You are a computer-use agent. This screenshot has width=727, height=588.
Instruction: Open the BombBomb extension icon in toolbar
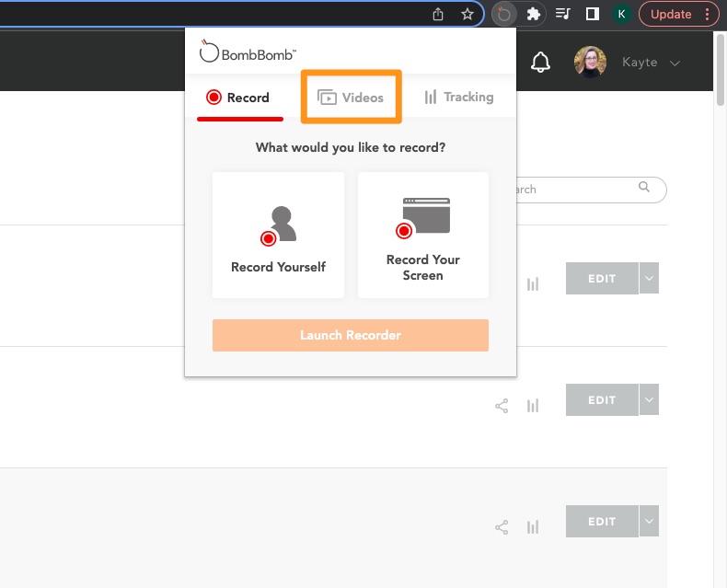(x=503, y=15)
